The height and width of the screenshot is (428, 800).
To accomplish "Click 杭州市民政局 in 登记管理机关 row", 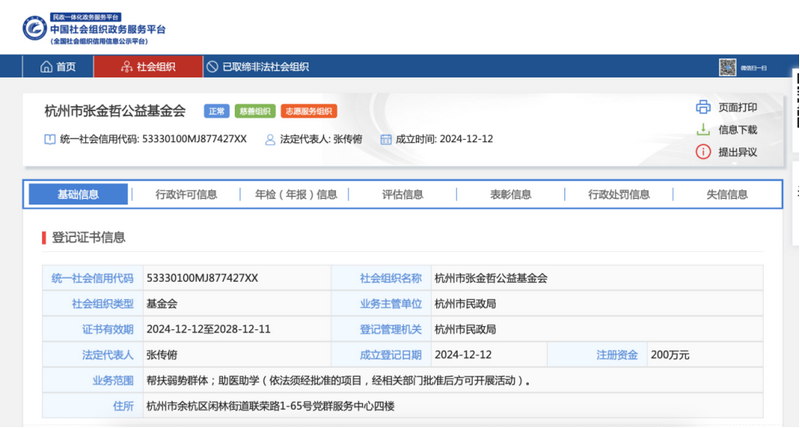I will click(465, 329).
